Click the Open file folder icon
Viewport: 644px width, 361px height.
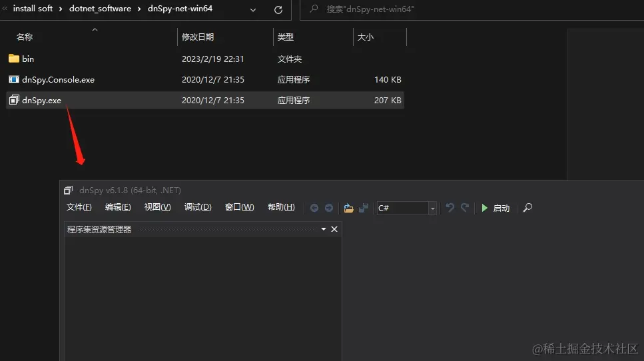[x=349, y=208]
